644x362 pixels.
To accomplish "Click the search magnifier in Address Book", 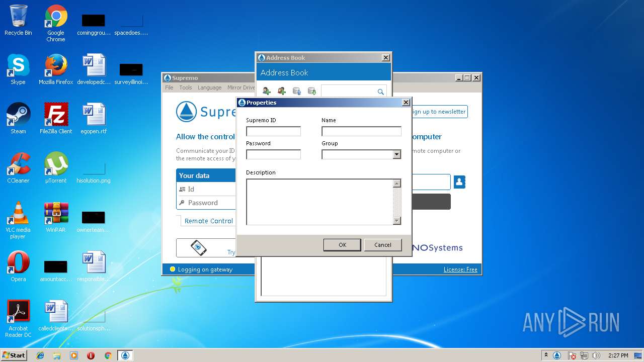I will pyautogui.click(x=380, y=92).
